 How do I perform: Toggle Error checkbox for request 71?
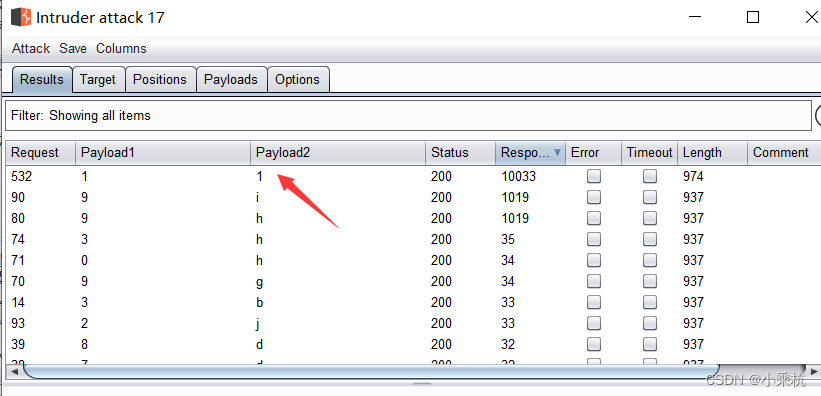(x=594, y=260)
